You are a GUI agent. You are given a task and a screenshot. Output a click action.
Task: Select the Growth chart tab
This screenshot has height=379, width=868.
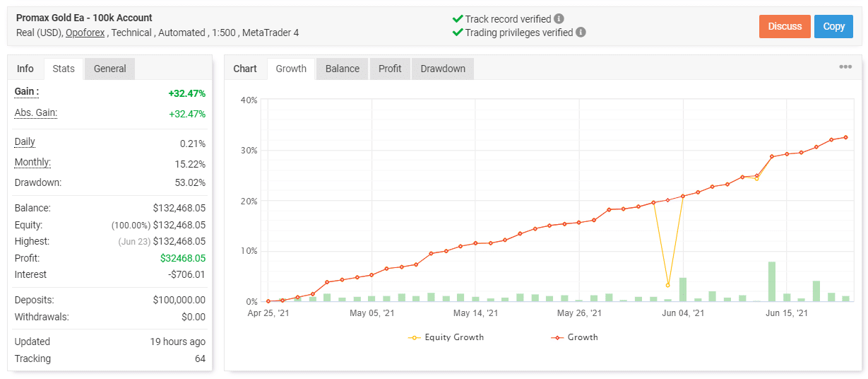[x=291, y=69]
